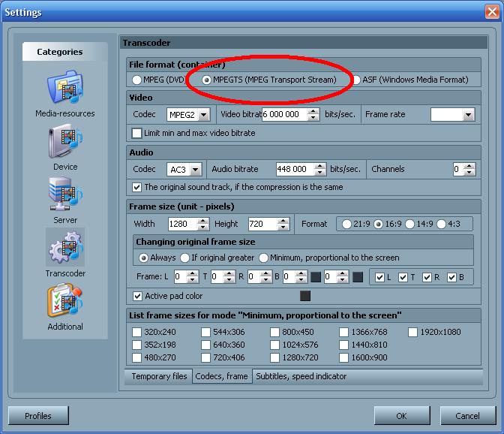Toggle Active pad color checkbox

[x=137, y=296]
